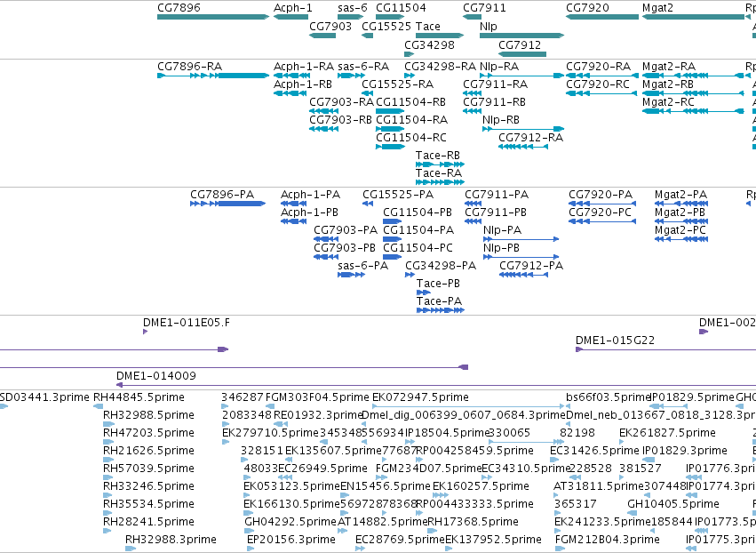Select the CG7903-RB transcript label
This screenshot has width=756, height=553.
pos(340,120)
